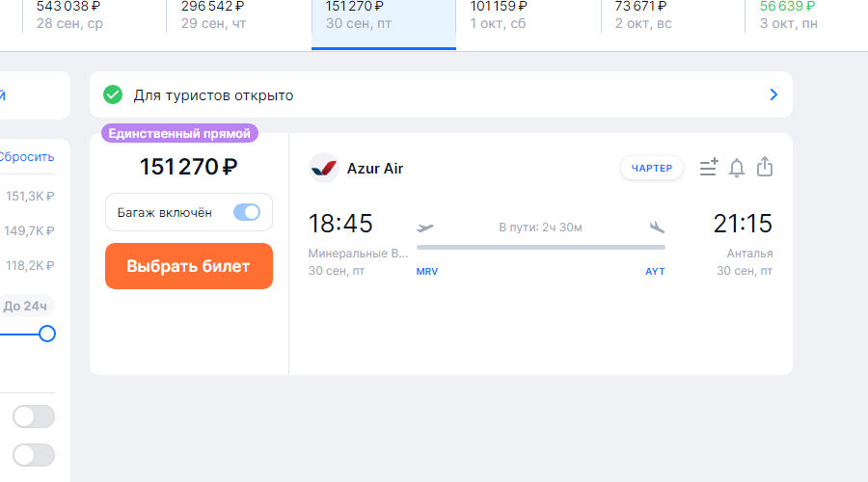Click the "Единственный прямой" purple label
The height and width of the screenshot is (482, 868).
pos(179,134)
